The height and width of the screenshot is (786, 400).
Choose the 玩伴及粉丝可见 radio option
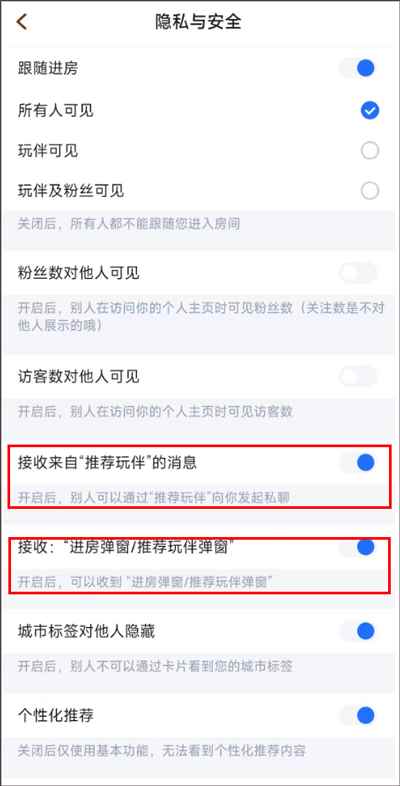coord(369,190)
